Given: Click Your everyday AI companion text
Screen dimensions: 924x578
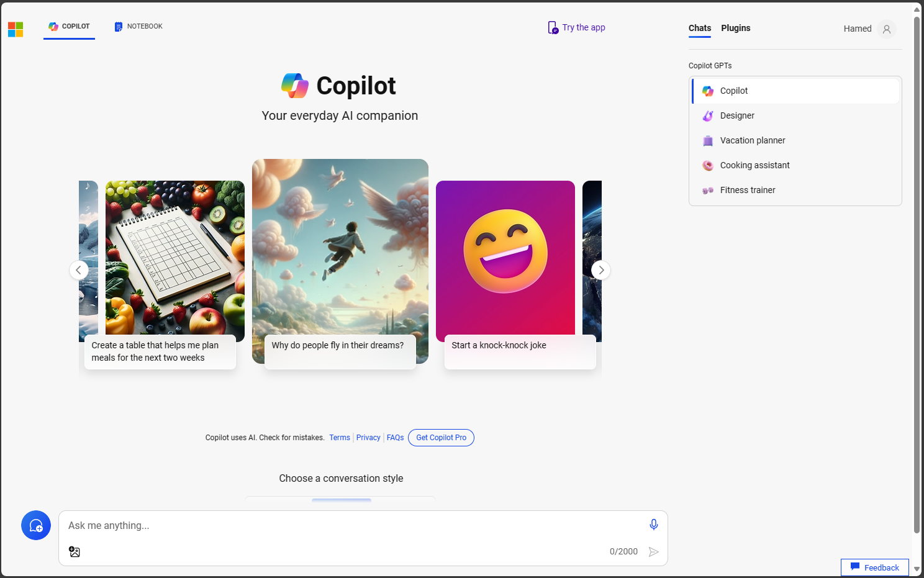Looking at the screenshot, I should [x=340, y=115].
